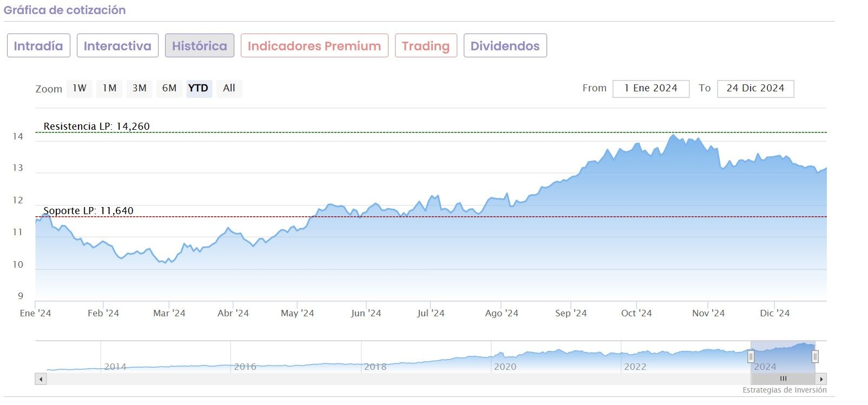Click the scrollbar thumb grip
Viewport: 868px width, 405px height.
click(x=782, y=379)
